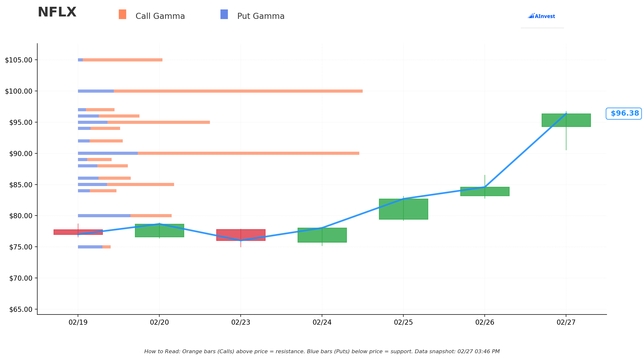This screenshot has width=644, height=359.
Task: Click the blue put gamma bar at $95
Action: [x=93, y=122]
